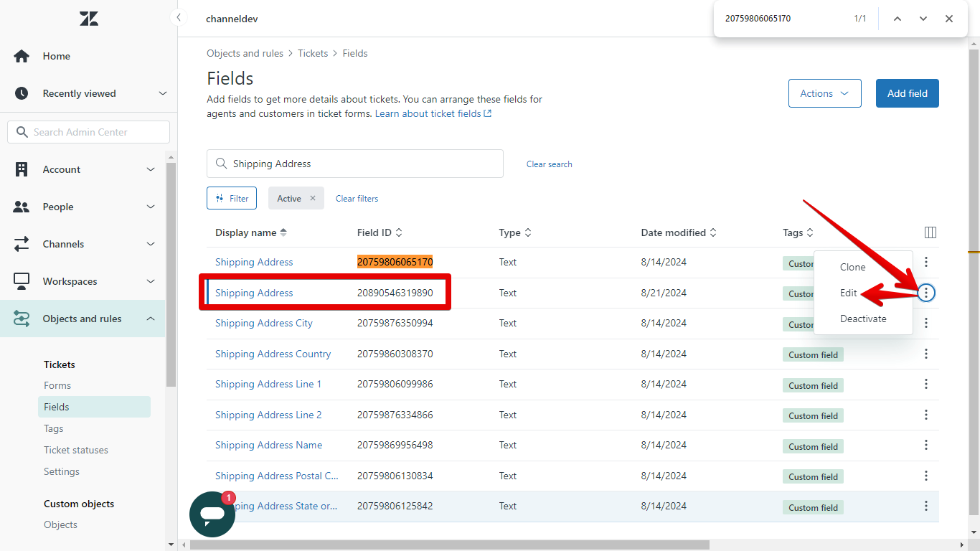
Task: Close the find-in-page bar
Action: (949, 19)
